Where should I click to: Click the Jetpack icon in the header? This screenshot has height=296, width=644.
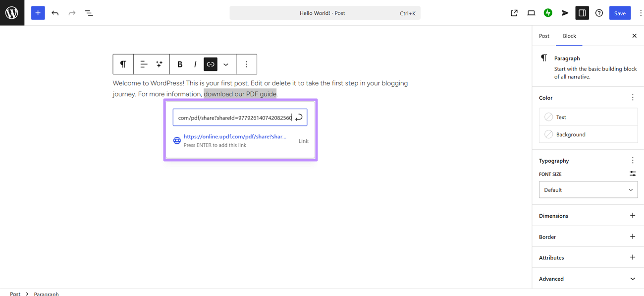tap(548, 12)
